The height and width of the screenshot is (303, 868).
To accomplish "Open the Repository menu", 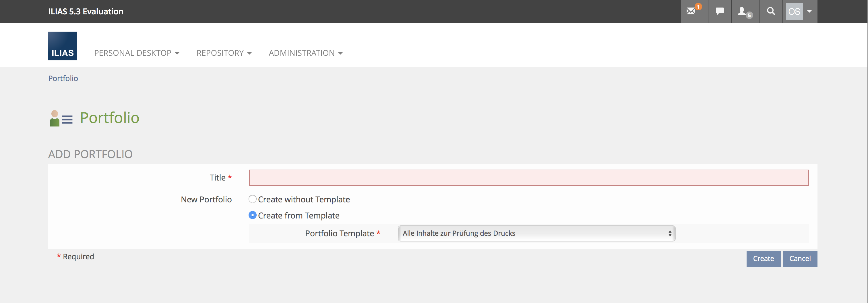I will 224,53.
